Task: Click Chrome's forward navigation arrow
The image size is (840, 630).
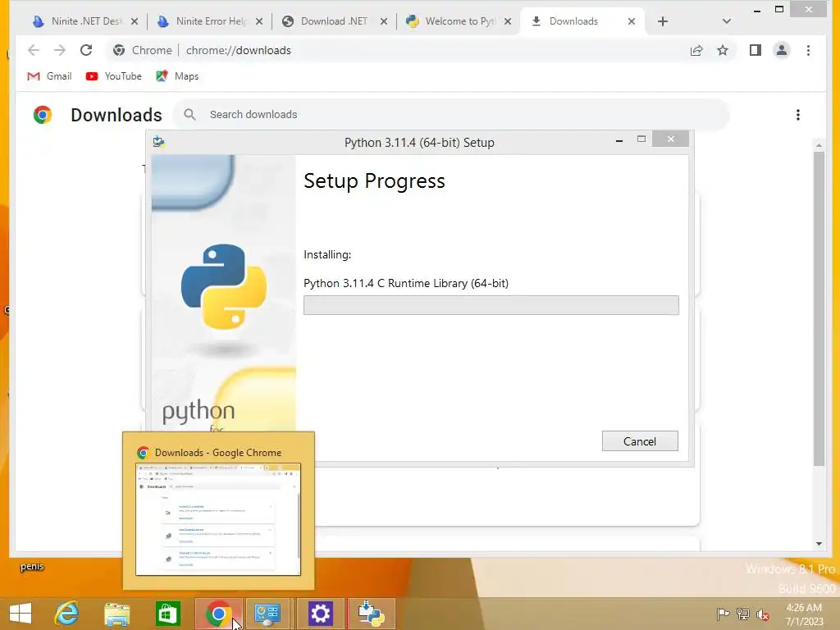Action: click(x=59, y=50)
